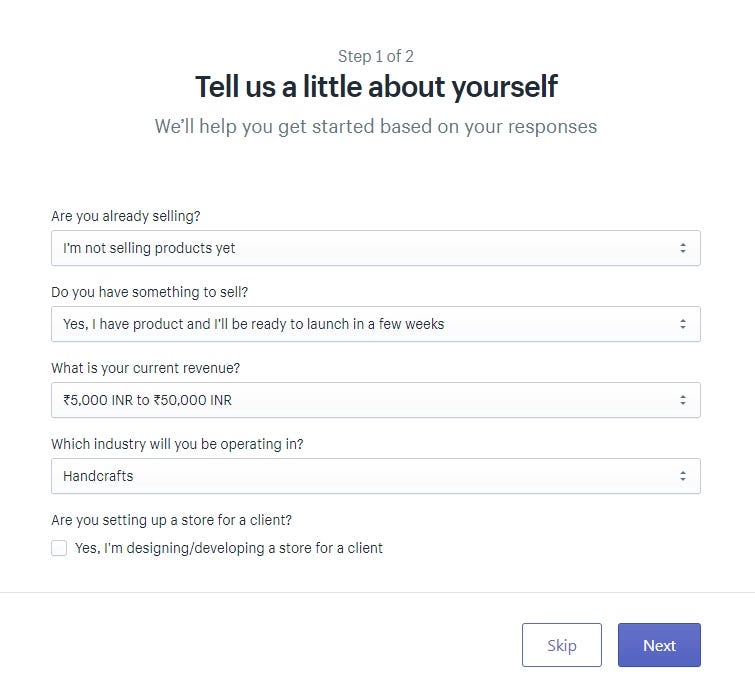Click the Next button
755x692 pixels.
pyautogui.click(x=659, y=645)
